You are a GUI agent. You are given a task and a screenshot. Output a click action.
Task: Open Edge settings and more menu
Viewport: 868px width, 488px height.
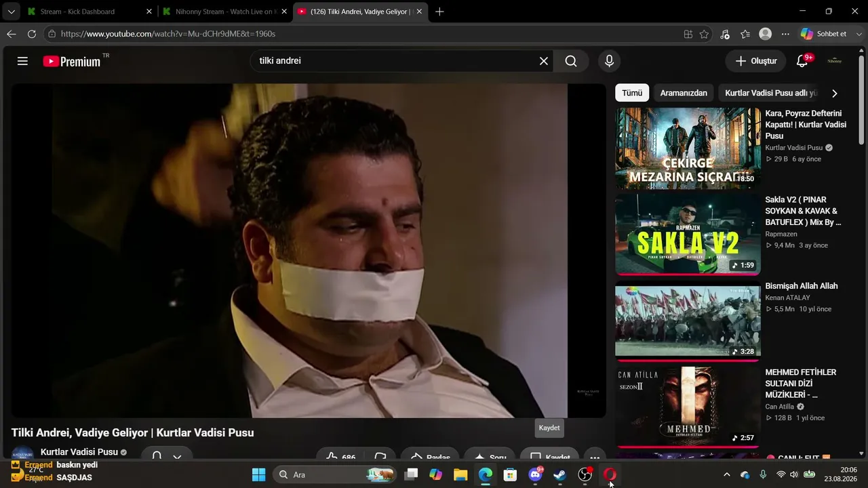point(785,34)
